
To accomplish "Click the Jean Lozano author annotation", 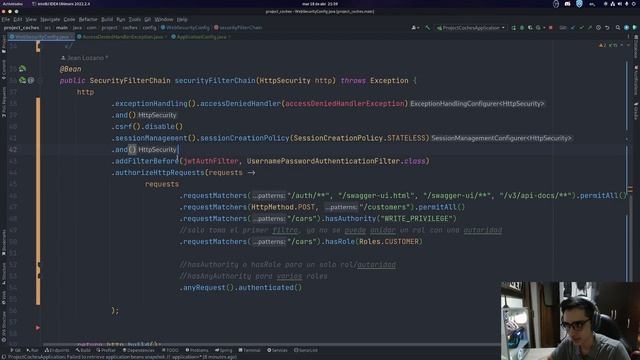I will coord(84,58).
